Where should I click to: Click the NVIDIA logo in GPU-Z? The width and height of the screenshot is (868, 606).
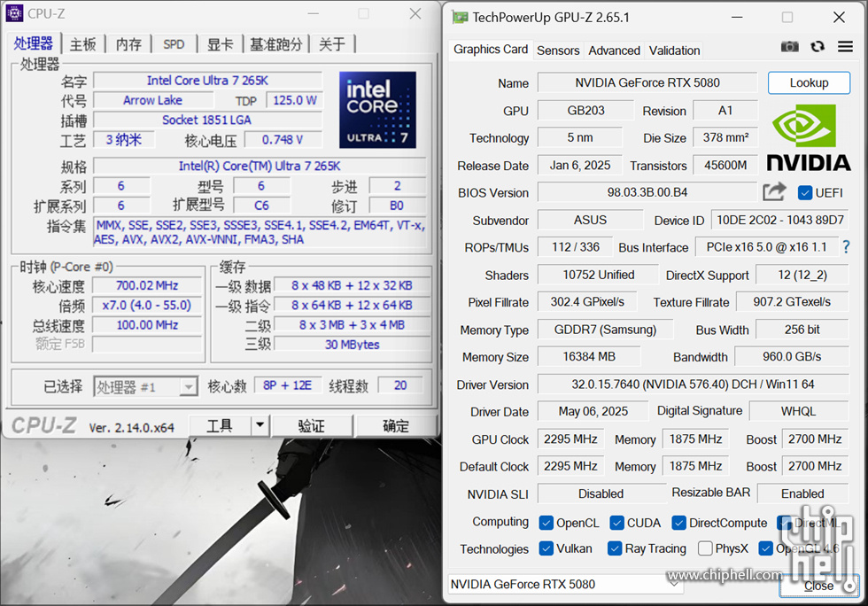pos(808,138)
